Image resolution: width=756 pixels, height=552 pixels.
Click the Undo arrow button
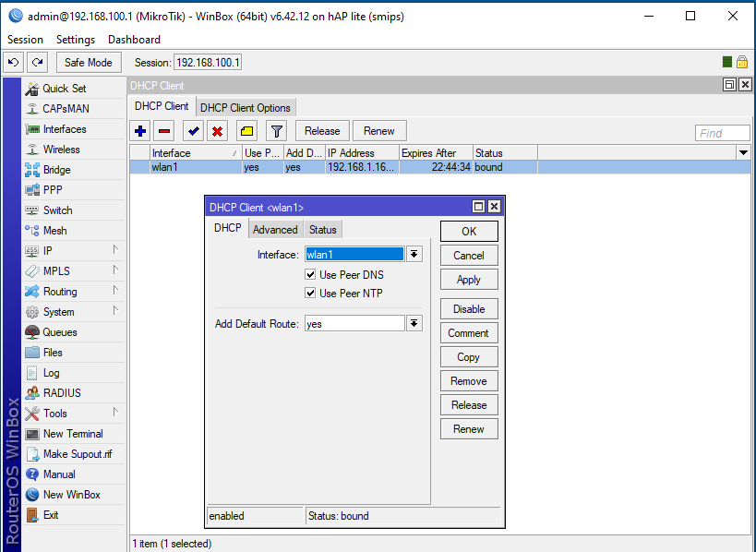pyautogui.click(x=14, y=62)
